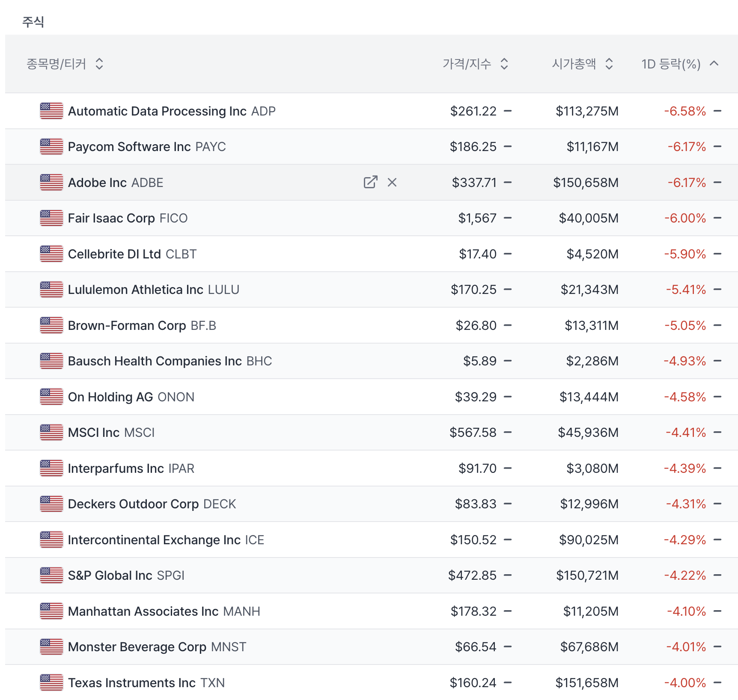
Task: Sort by 시가총액 column arrows
Action: [x=609, y=64]
